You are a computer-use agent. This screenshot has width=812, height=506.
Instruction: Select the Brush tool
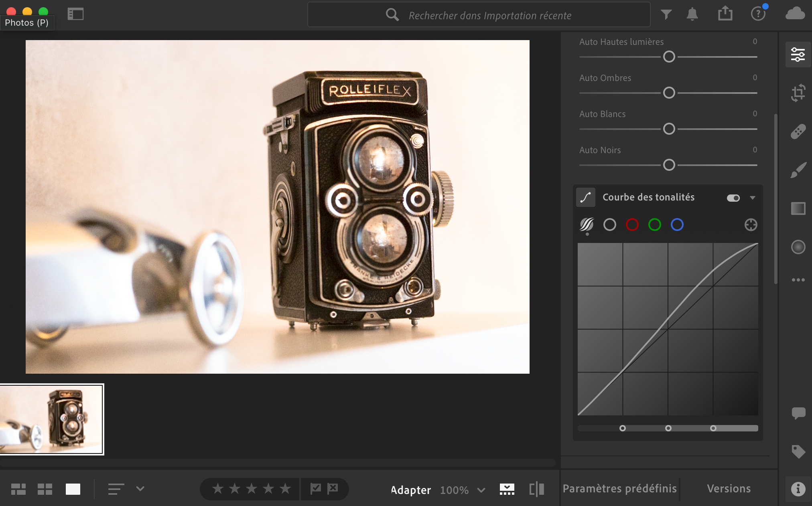click(x=798, y=170)
